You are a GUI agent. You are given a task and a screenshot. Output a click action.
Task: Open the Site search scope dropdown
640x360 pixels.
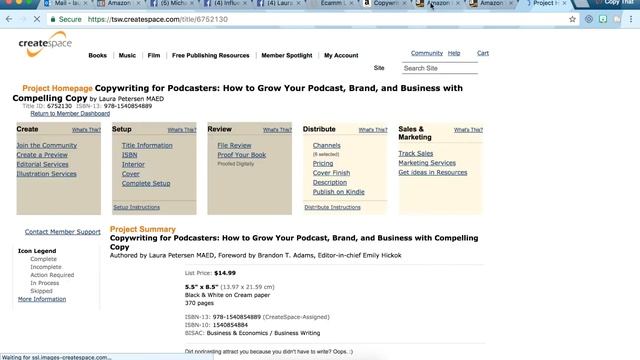[x=379, y=68]
